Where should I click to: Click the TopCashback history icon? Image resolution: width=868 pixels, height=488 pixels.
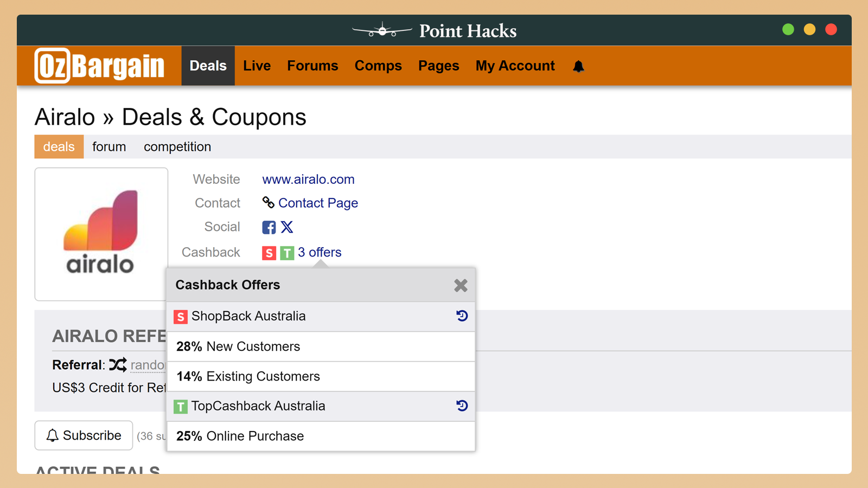click(x=462, y=406)
